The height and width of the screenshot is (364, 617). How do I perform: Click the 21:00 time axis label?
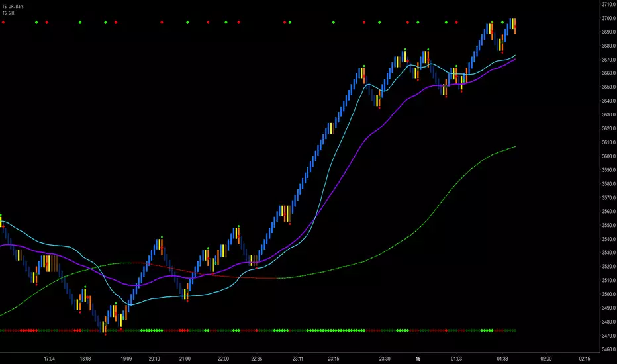point(185,359)
